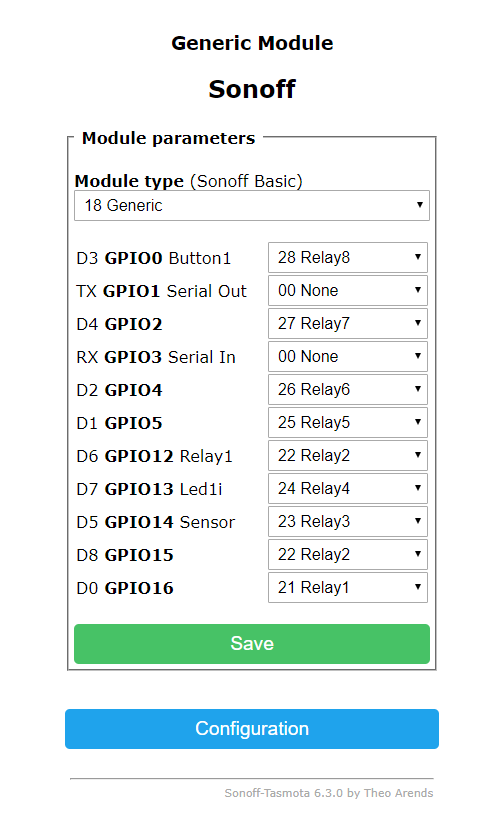
Task: Open the GPIO1 Serial Out dropdown
Action: point(347,290)
